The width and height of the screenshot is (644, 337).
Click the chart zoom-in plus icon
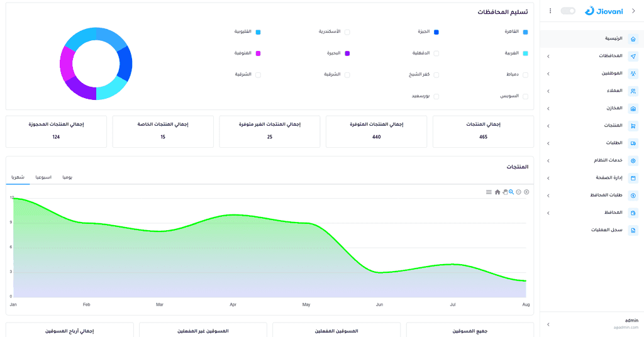526,192
